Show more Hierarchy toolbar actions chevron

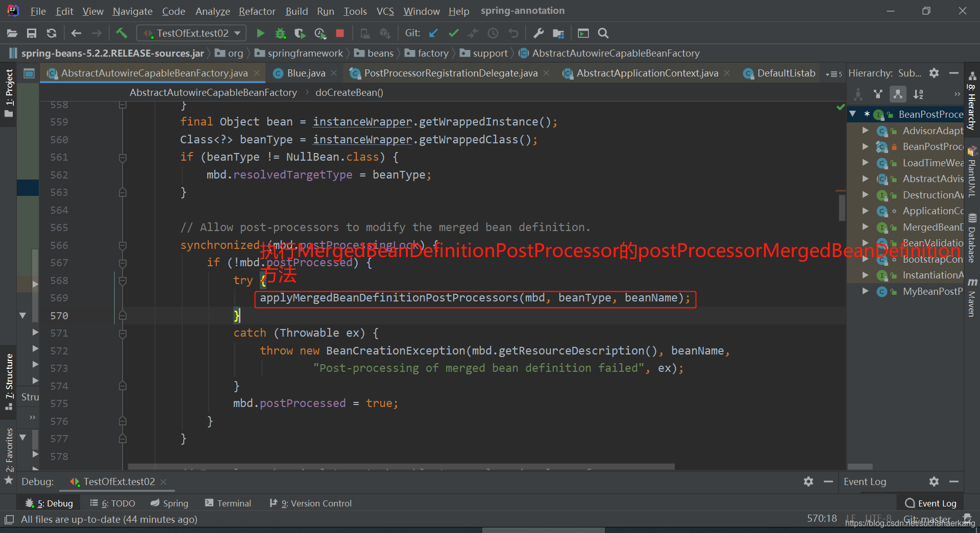pyautogui.click(x=957, y=94)
